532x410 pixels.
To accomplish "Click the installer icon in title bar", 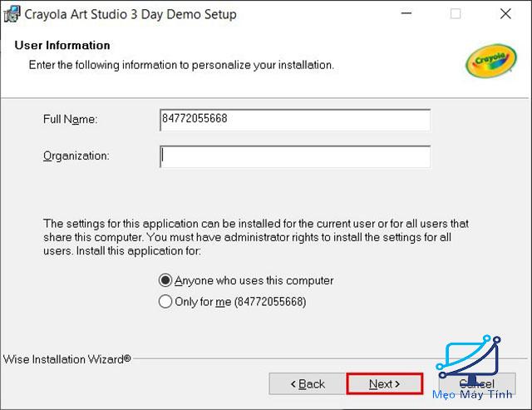I will [12, 14].
